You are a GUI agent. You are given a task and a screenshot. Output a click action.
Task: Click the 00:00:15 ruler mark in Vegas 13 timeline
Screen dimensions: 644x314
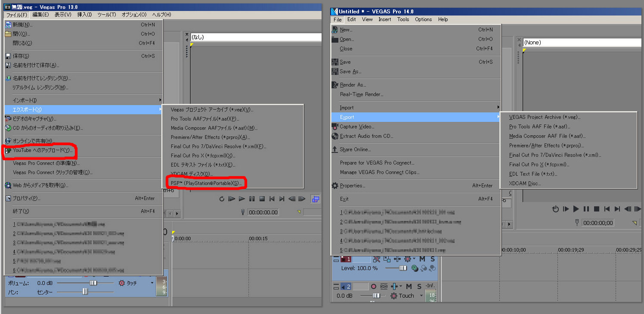coord(258,238)
